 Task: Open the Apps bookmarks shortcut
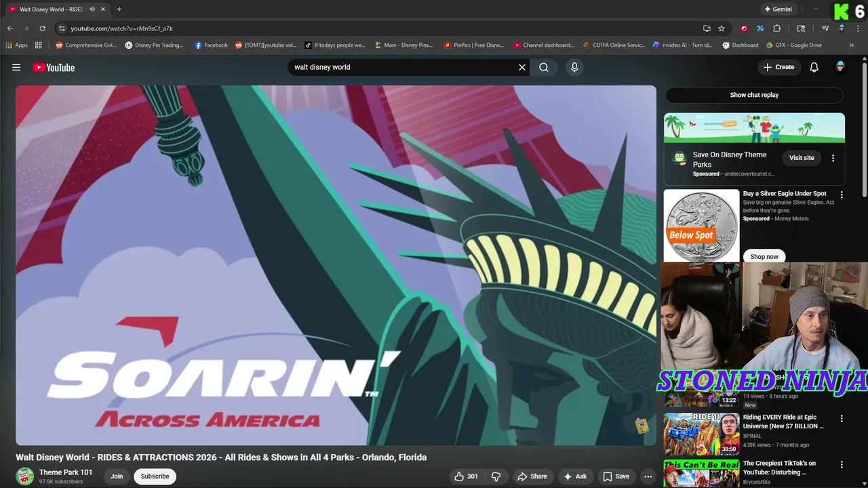tap(16, 45)
